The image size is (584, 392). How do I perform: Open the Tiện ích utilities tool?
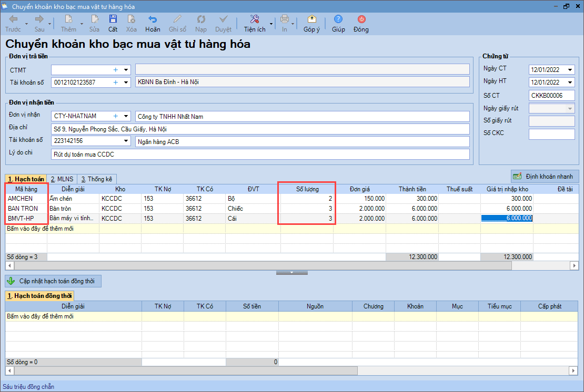255,24
